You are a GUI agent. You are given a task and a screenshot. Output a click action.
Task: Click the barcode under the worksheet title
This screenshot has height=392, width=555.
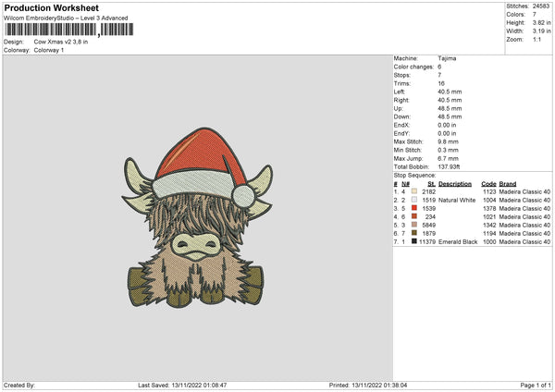[69, 30]
